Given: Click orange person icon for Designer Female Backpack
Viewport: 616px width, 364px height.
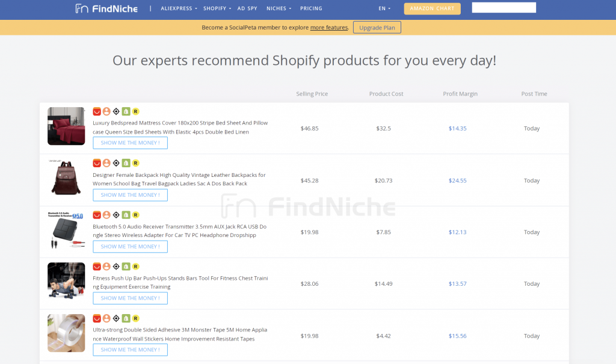Looking at the screenshot, I should tap(106, 163).
